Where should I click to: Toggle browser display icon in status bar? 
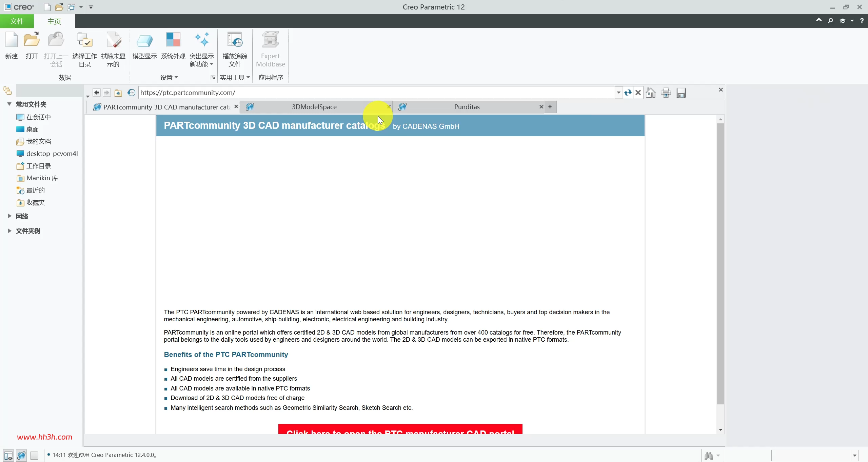21,456
